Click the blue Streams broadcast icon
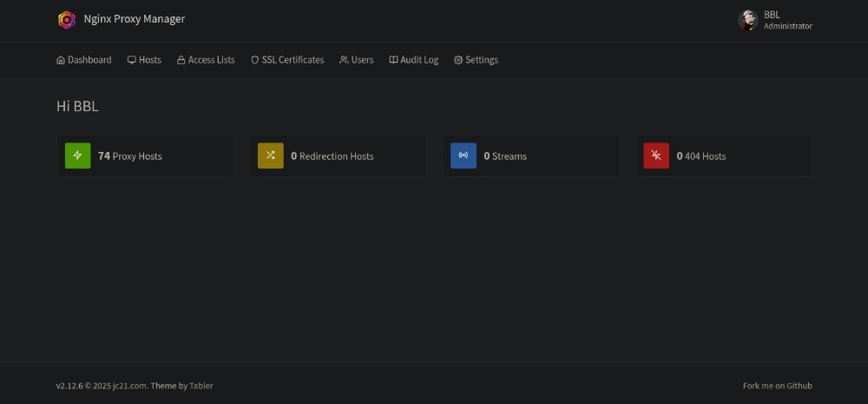868x404 pixels. click(464, 156)
